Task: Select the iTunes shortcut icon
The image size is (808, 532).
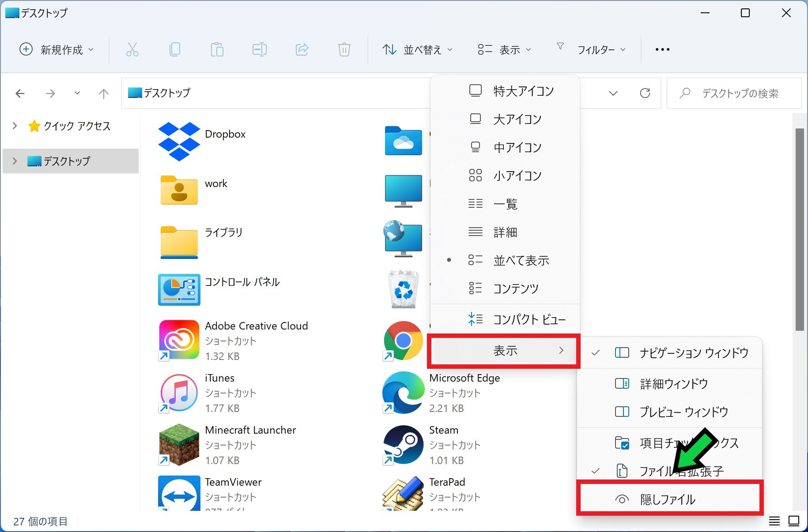Action: [179, 393]
